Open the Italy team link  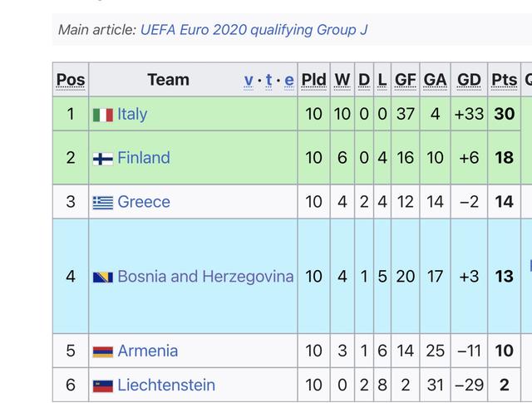(132, 114)
